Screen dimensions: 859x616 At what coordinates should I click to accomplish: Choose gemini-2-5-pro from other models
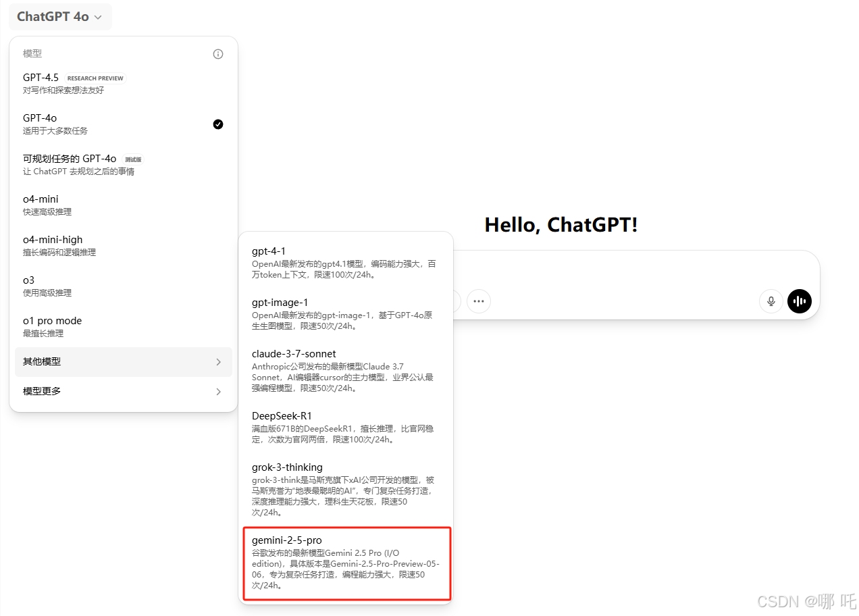coord(346,563)
